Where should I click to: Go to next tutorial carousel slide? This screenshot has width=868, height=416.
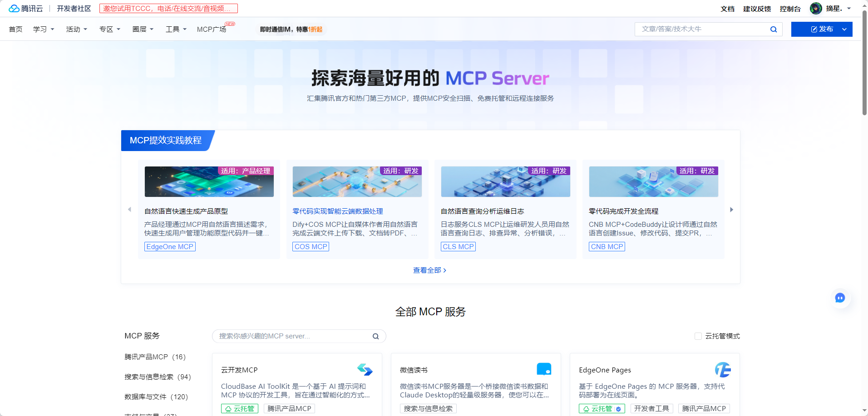[731, 210]
